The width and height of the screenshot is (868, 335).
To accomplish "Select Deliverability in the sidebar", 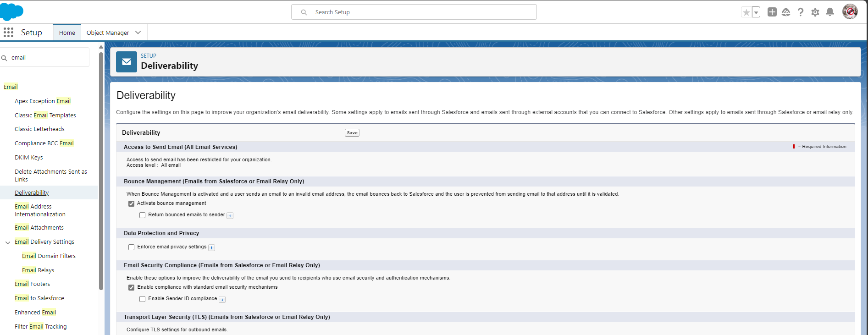I will (x=32, y=192).
